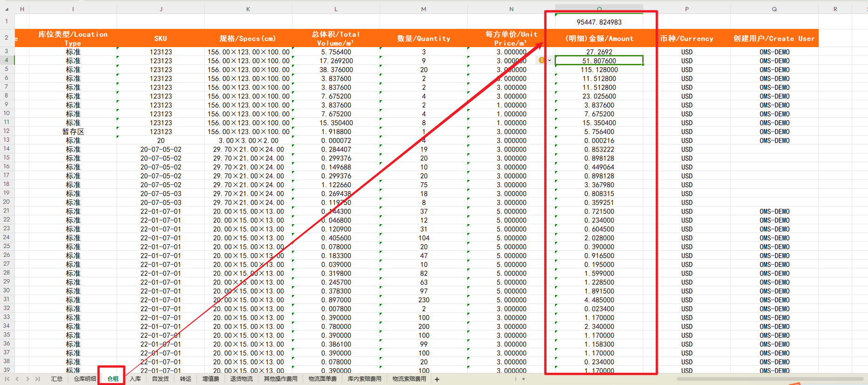Click the orange error warning icon
868x385 pixels.
[x=542, y=60]
